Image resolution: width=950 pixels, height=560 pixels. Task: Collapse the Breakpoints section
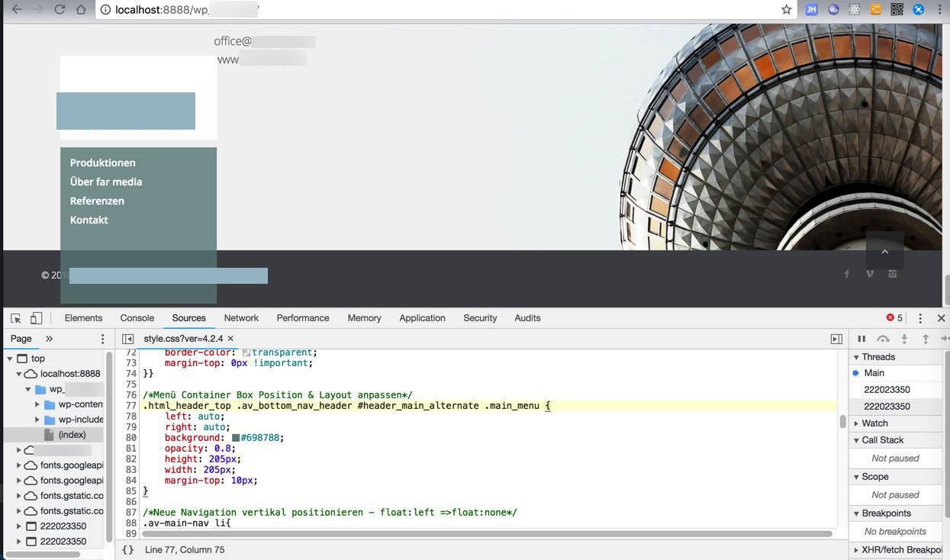pos(856,513)
